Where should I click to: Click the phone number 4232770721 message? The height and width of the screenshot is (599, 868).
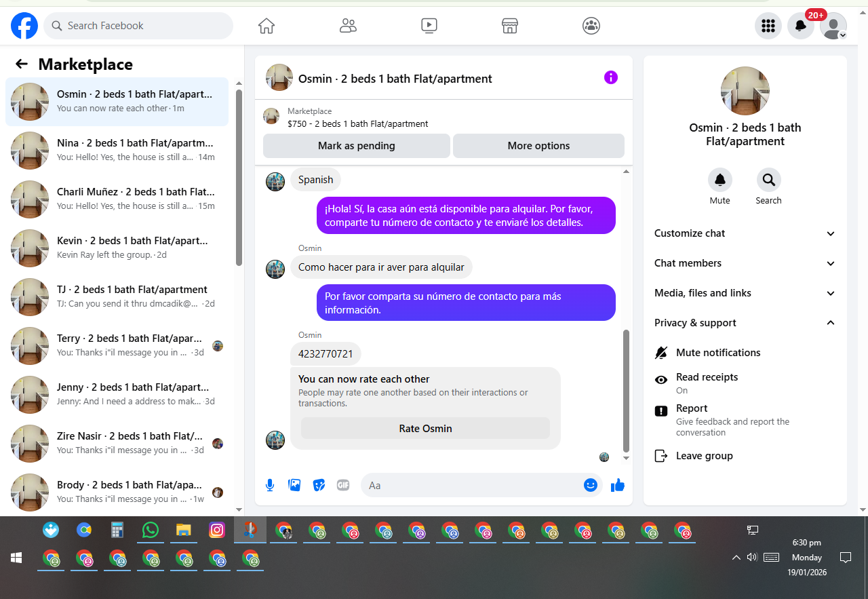click(325, 354)
